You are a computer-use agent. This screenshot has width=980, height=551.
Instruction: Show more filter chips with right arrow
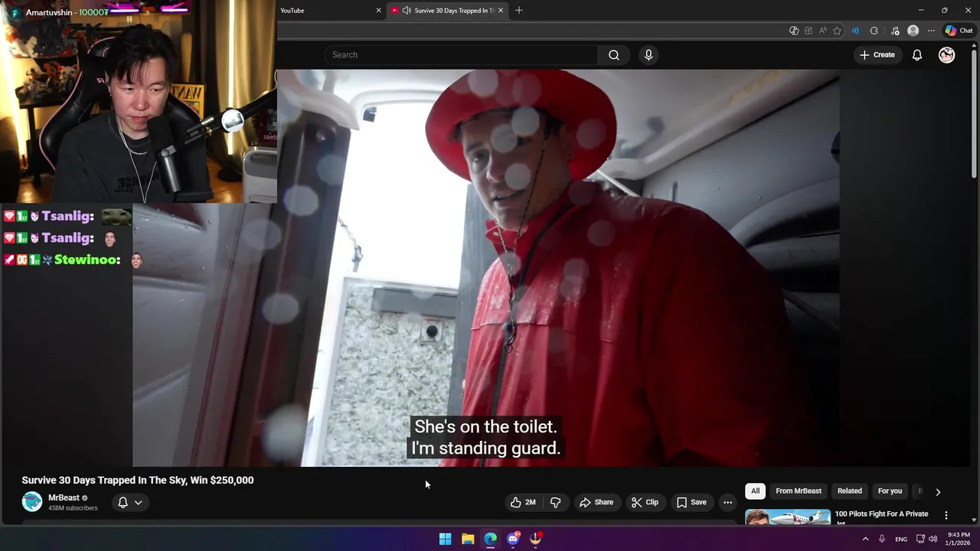[x=938, y=492]
